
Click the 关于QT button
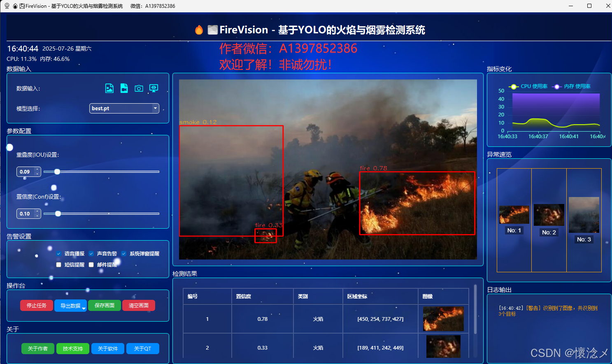pyautogui.click(x=143, y=348)
